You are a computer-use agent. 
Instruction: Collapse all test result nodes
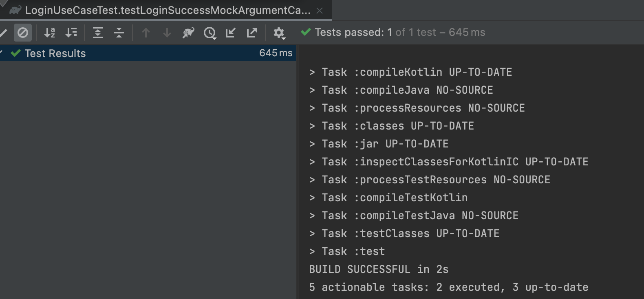(x=119, y=33)
